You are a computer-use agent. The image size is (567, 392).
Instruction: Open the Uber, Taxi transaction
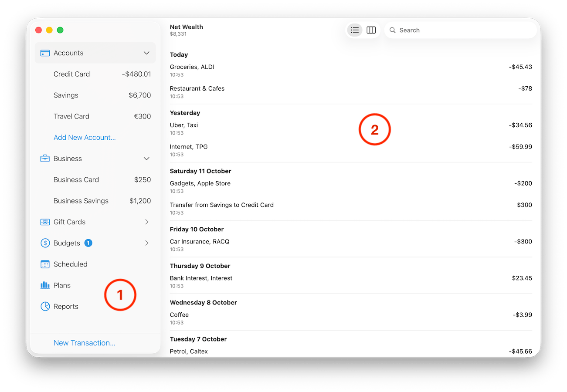[351, 128]
